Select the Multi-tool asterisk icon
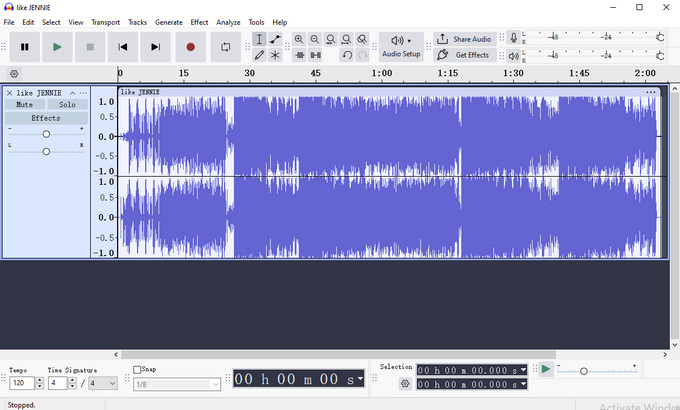 [x=275, y=55]
